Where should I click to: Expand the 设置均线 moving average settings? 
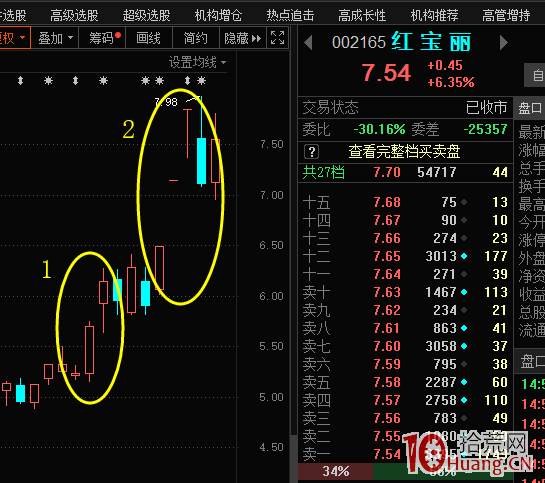(x=197, y=63)
